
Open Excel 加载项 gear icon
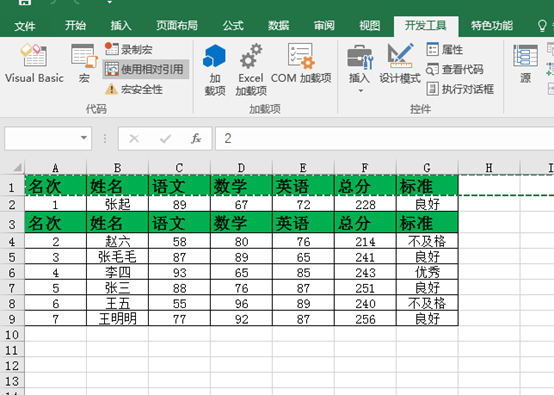[x=251, y=70]
